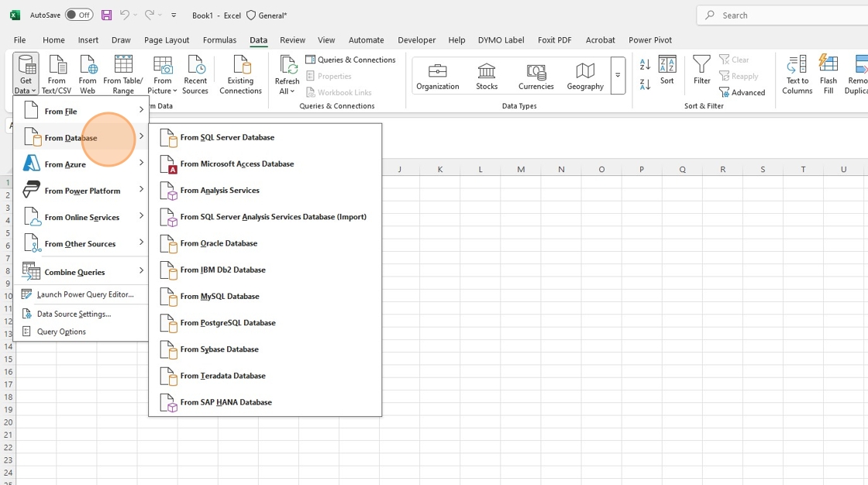Switch to the Formulas ribbon tab
This screenshot has height=485, width=868.
219,40
